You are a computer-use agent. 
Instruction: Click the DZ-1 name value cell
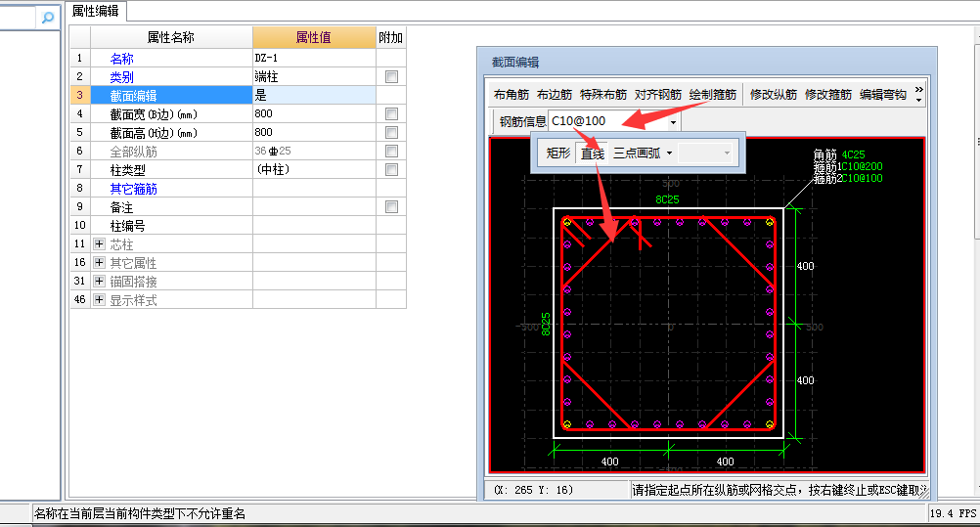coord(314,58)
